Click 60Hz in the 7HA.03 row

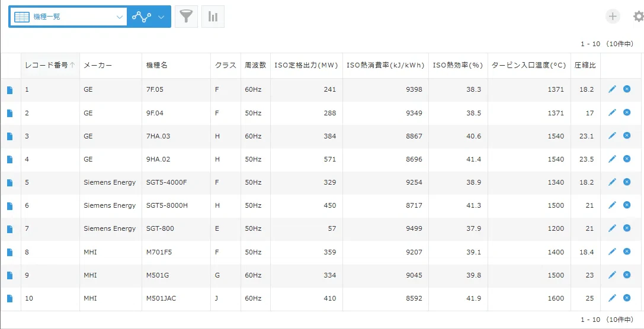pyautogui.click(x=253, y=136)
